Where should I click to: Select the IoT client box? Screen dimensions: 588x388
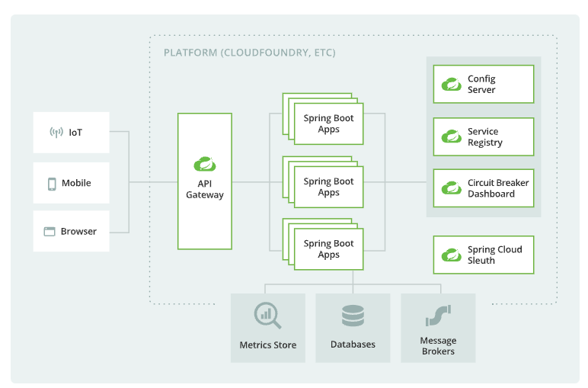coord(72,133)
